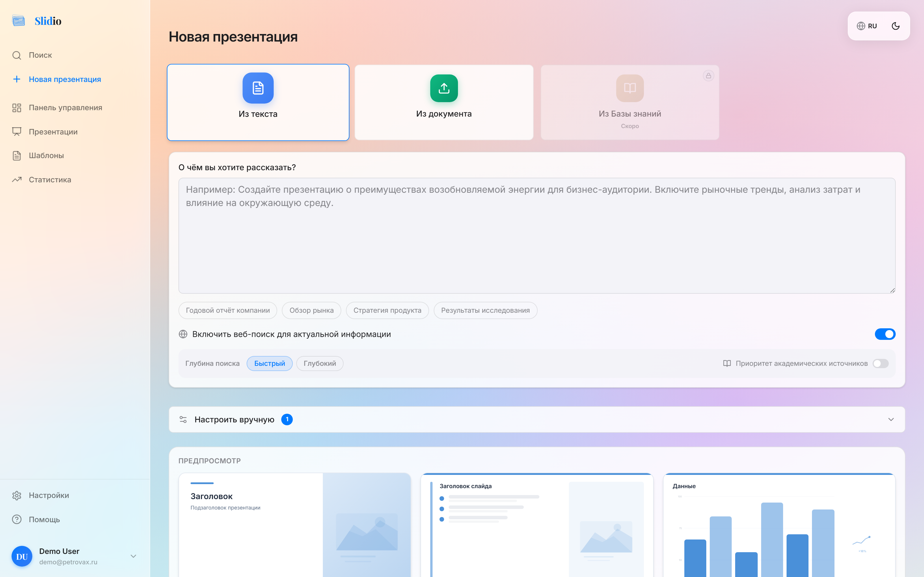Open the Статистика section icon
Screen dimensions: 924x577
(16, 179)
